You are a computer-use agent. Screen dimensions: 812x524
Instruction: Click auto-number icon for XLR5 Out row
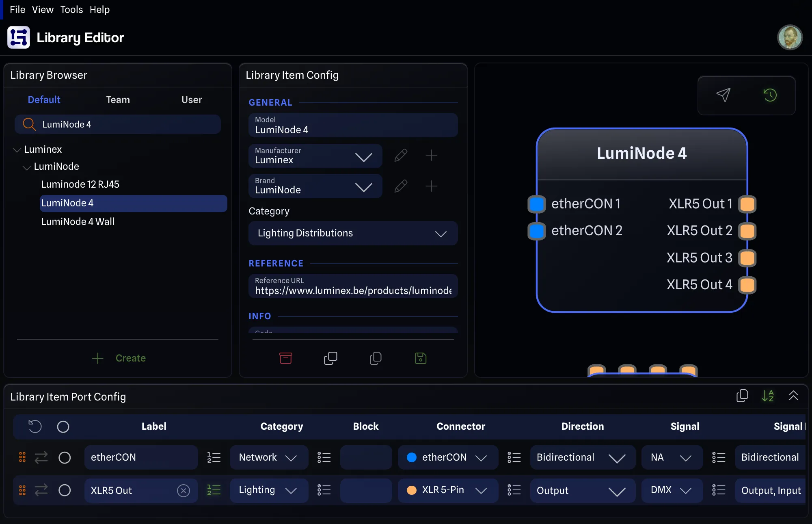(214, 490)
